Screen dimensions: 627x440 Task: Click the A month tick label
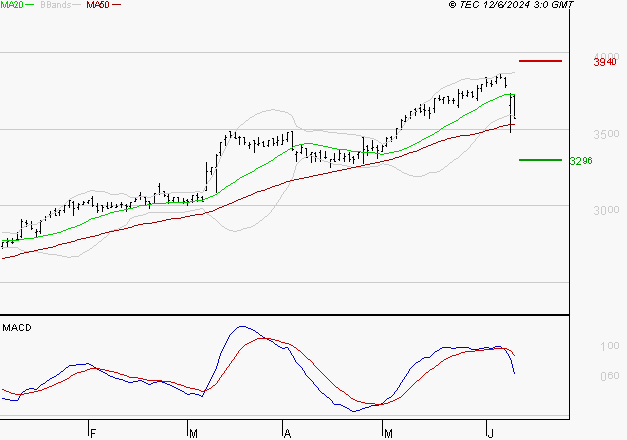[x=287, y=434]
